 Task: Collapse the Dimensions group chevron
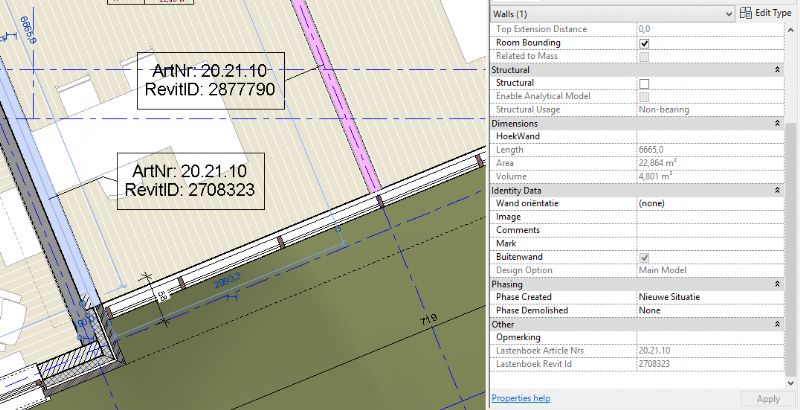777,123
